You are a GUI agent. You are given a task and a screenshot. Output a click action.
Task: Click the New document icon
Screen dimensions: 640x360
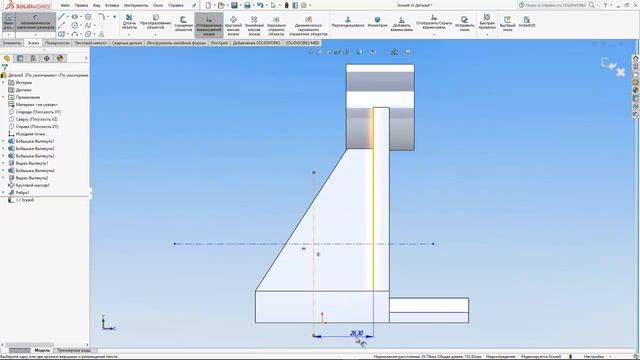click(208, 5)
